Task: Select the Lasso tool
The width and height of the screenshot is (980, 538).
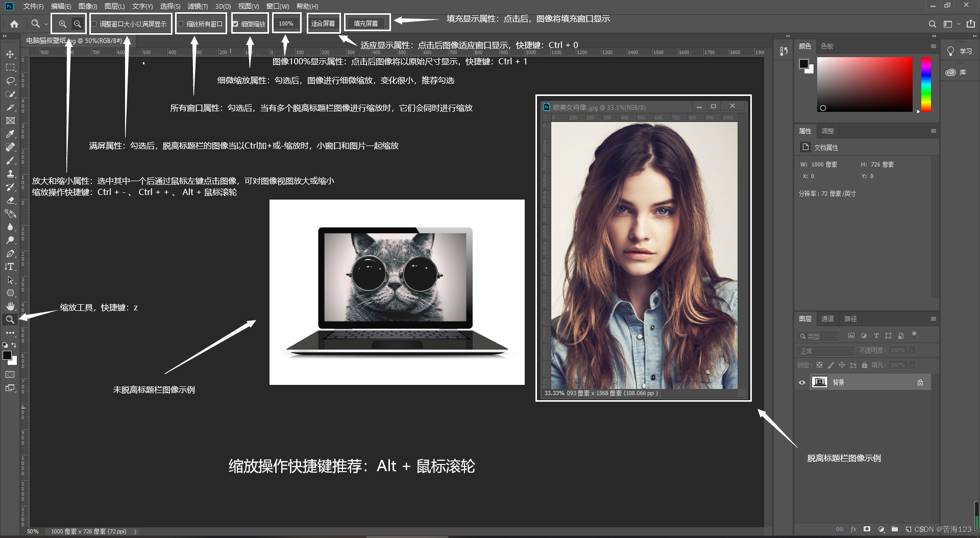Action: click(x=10, y=81)
